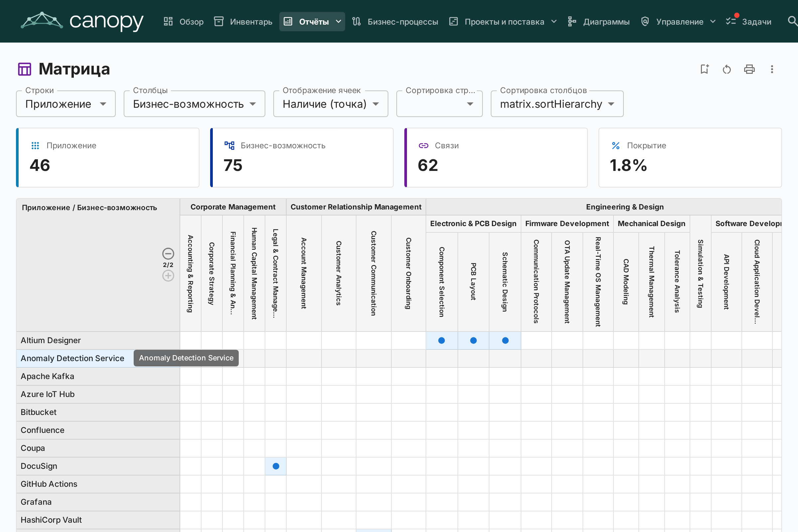The width and height of the screenshot is (798, 532).
Task: Open the search magnifier icon
Action: pos(792,21)
